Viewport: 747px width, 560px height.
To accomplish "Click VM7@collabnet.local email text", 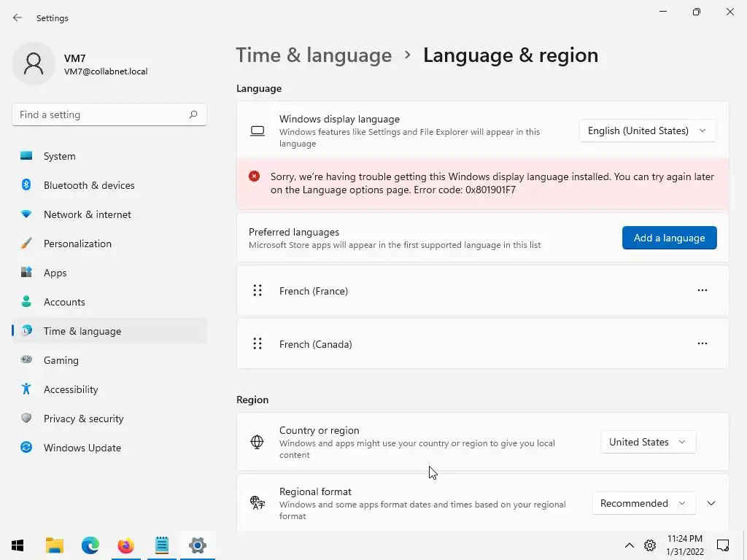I will click(x=106, y=71).
